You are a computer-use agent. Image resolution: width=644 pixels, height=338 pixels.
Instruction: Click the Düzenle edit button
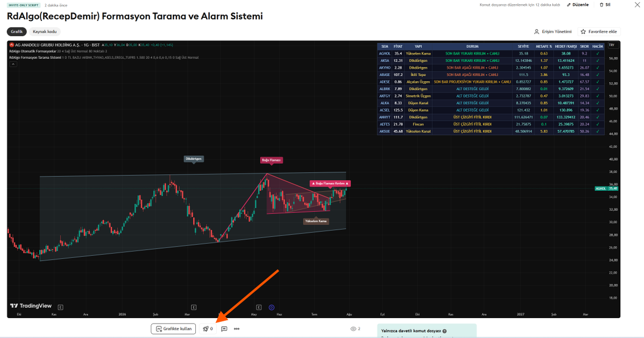[577, 5]
